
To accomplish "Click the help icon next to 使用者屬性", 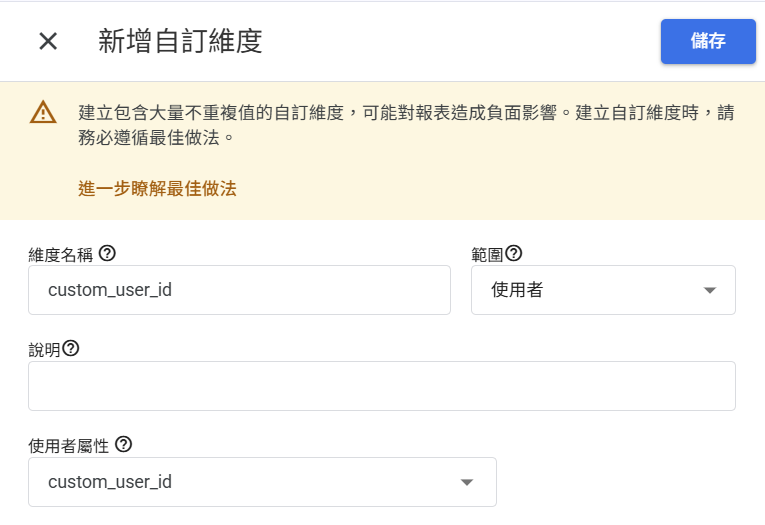I will [x=123, y=444].
